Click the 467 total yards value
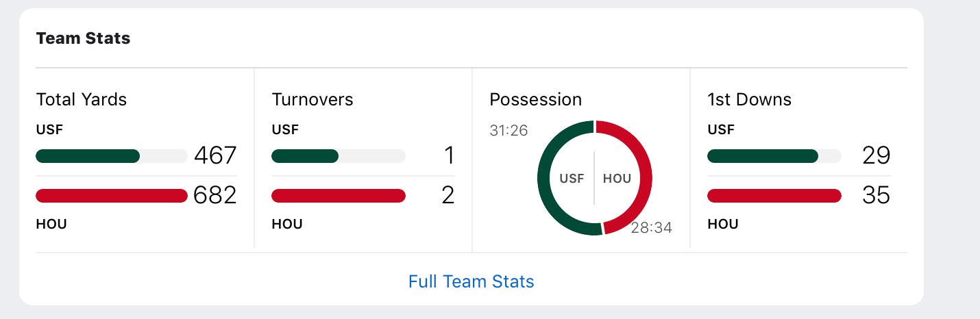The height and width of the screenshot is (319, 980). [x=215, y=155]
